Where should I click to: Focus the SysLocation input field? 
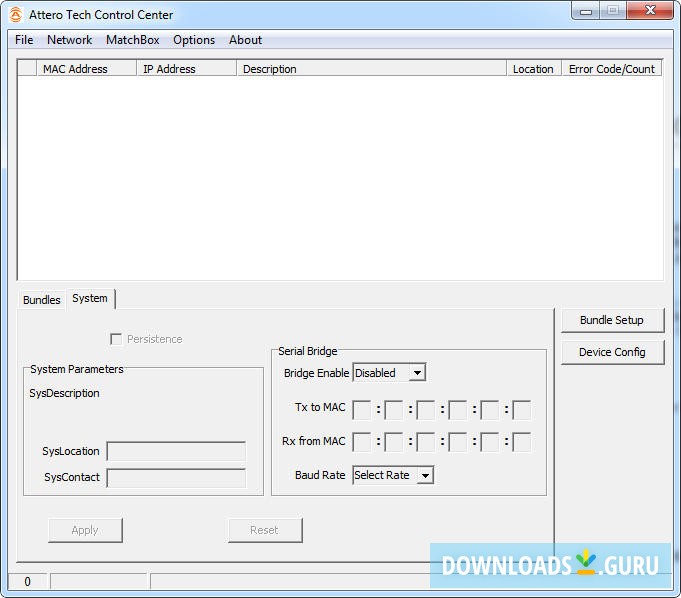click(176, 451)
